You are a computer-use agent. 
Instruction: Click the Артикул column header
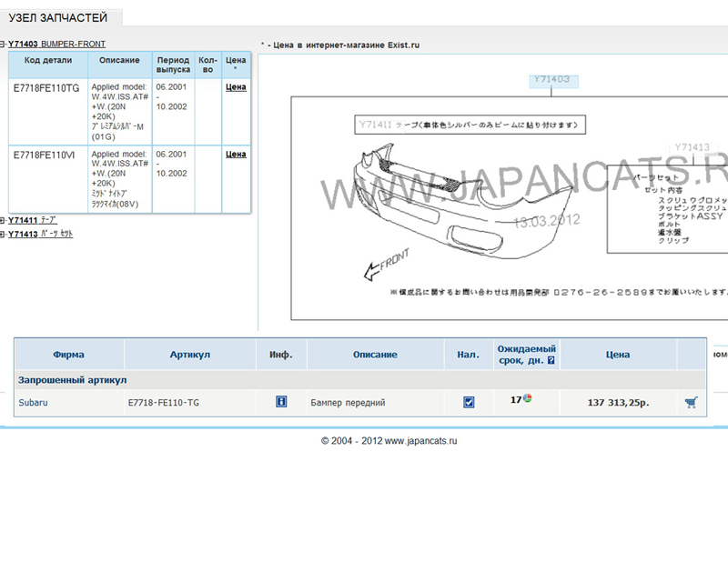[190, 355]
